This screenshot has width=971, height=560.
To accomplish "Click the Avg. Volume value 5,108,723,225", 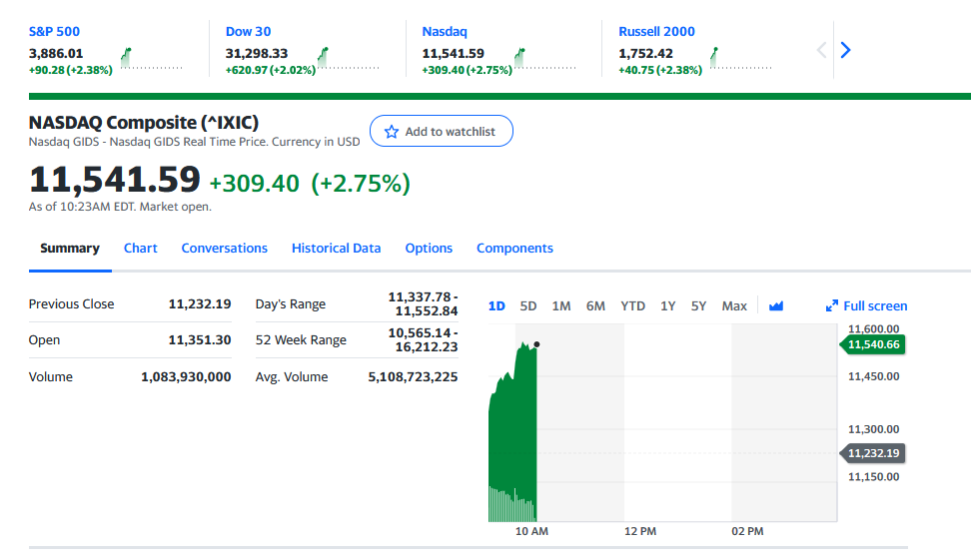I will (413, 377).
